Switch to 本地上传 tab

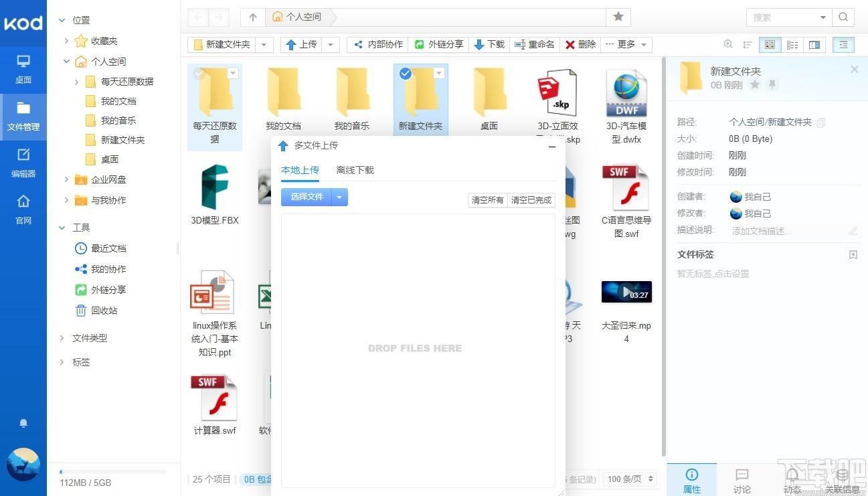coord(300,170)
